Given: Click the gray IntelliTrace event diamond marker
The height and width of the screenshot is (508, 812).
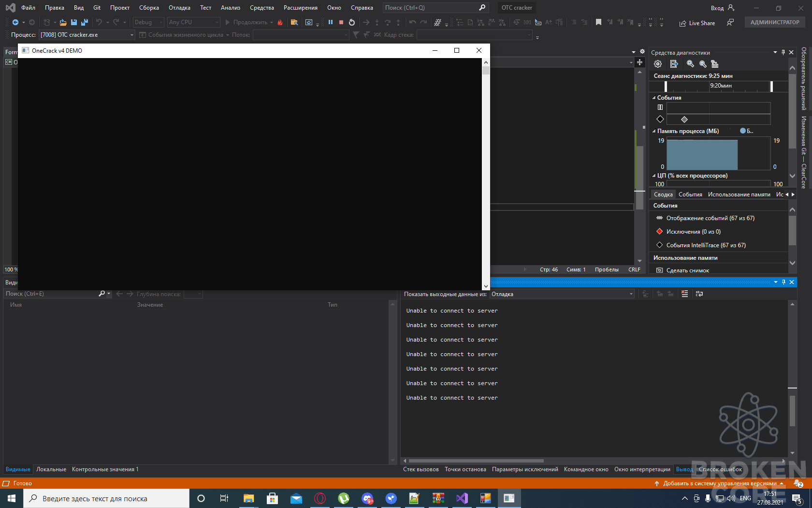Looking at the screenshot, I should [684, 120].
